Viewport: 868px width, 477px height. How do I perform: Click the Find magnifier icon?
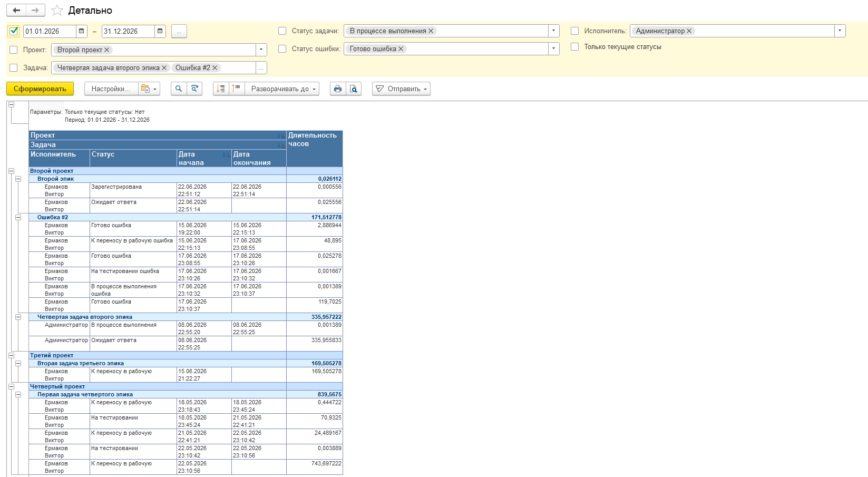click(x=179, y=89)
